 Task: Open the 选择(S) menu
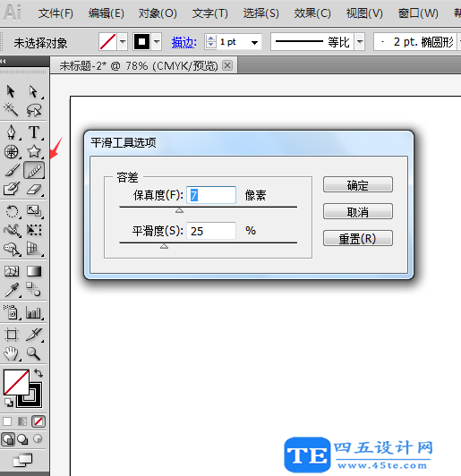(260, 13)
